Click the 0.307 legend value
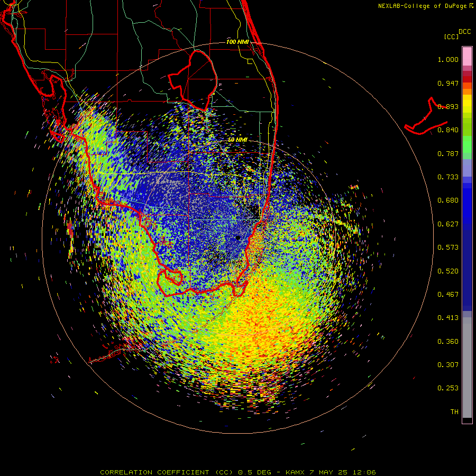The image size is (476, 476). coord(448,365)
